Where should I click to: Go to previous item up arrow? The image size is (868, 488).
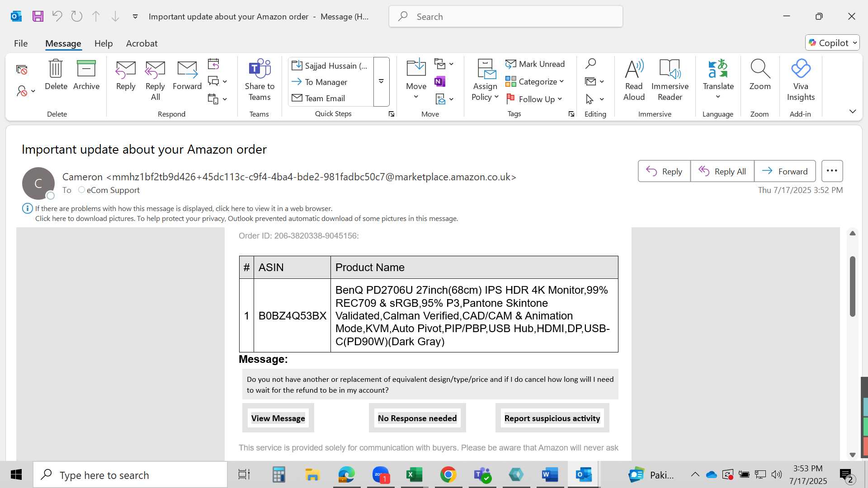pyautogui.click(x=96, y=16)
